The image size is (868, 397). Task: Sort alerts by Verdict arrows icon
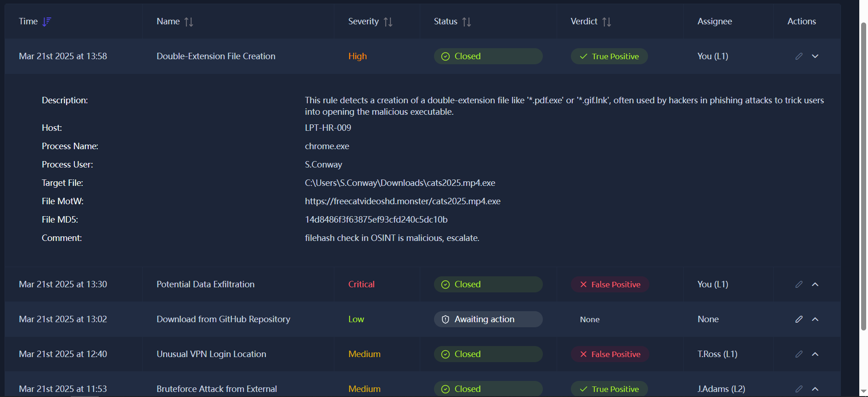pyautogui.click(x=607, y=22)
